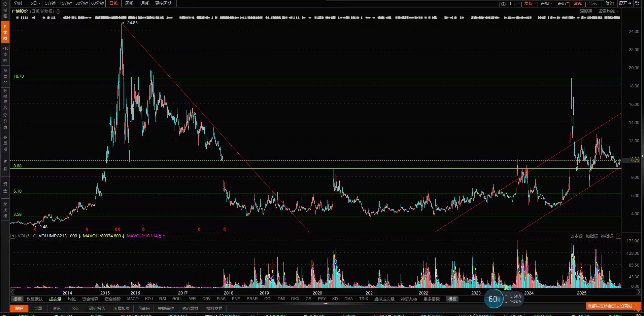Click the 8.88 horizontal line label
The width and height of the screenshot is (644, 316).
[18, 166]
